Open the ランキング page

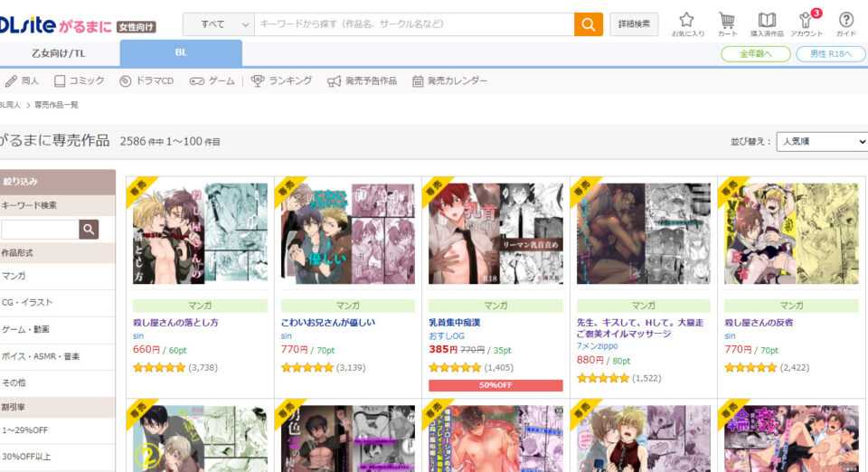click(x=281, y=80)
